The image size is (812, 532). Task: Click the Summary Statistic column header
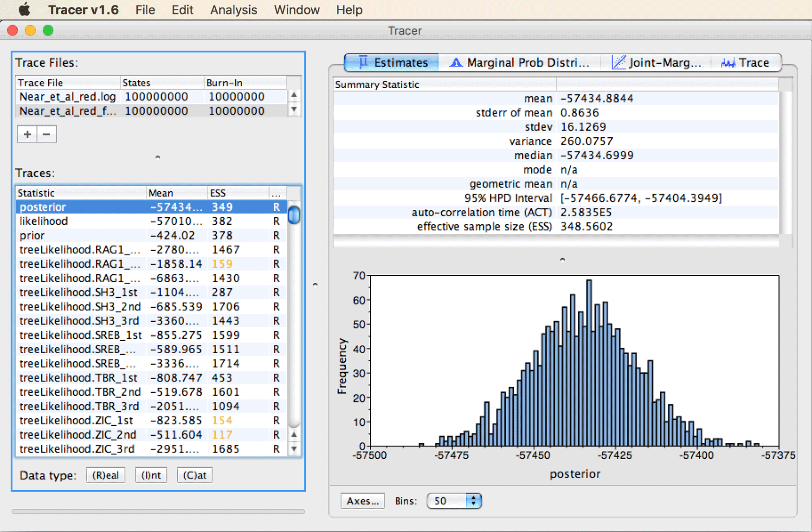pos(445,84)
